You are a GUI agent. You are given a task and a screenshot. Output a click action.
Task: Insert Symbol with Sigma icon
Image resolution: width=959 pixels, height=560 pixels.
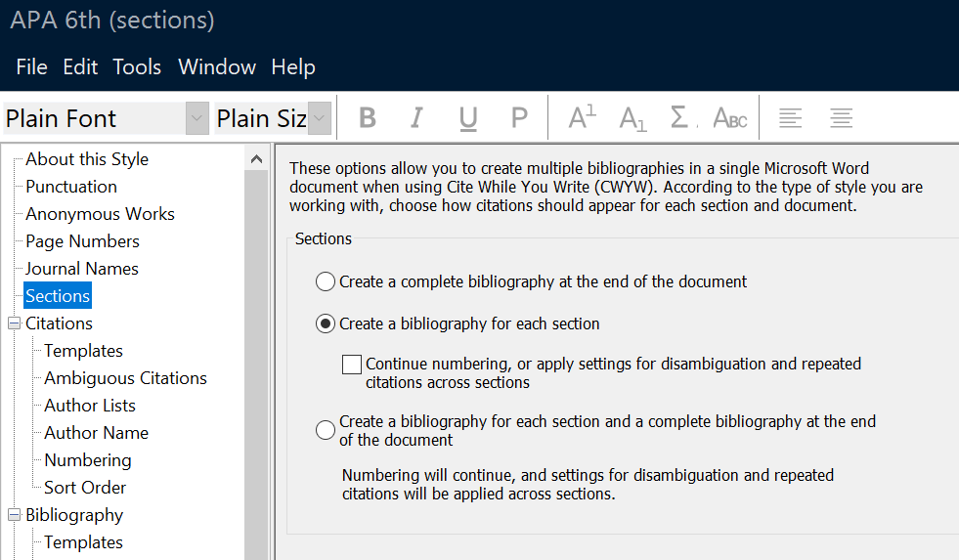tap(682, 117)
